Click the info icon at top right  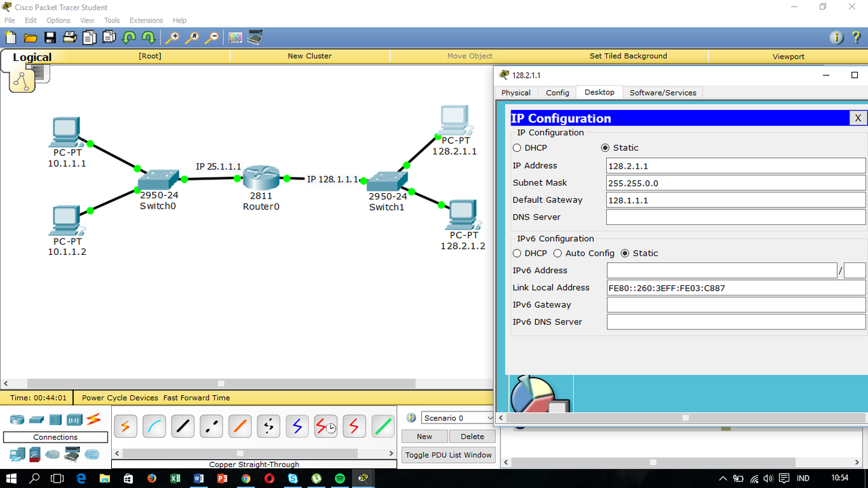pyautogui.click(x=836, y=38)
